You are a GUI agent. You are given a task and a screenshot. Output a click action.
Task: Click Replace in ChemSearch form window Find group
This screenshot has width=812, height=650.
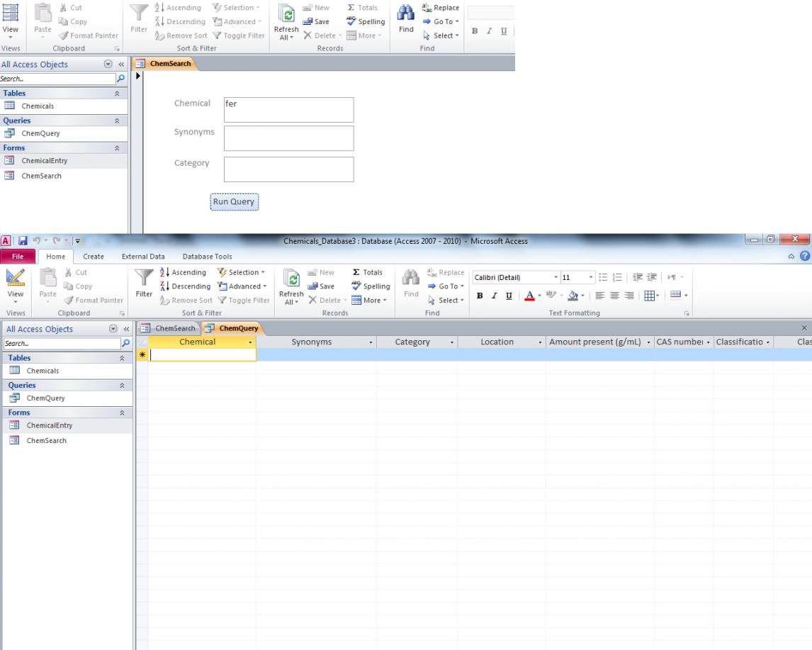(441, 8)
